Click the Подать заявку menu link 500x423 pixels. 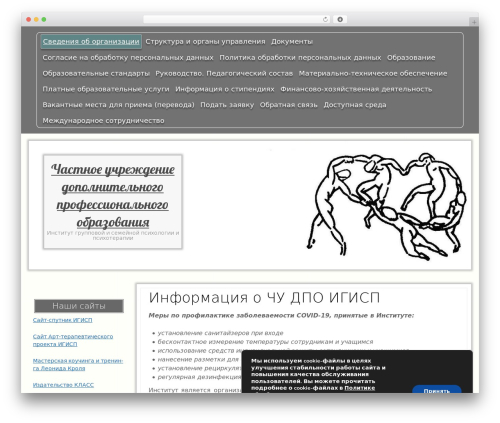pos(227,105)
